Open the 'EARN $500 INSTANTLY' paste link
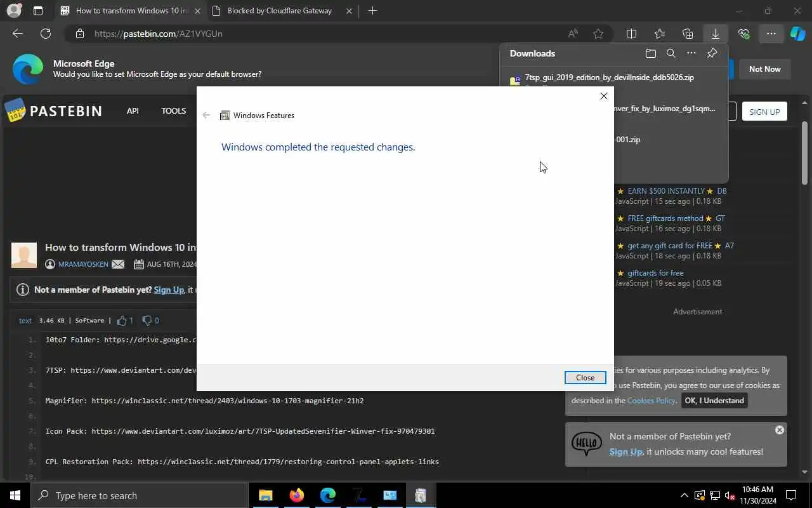Viewport: 812px width, 508px height. coord(666,190)
